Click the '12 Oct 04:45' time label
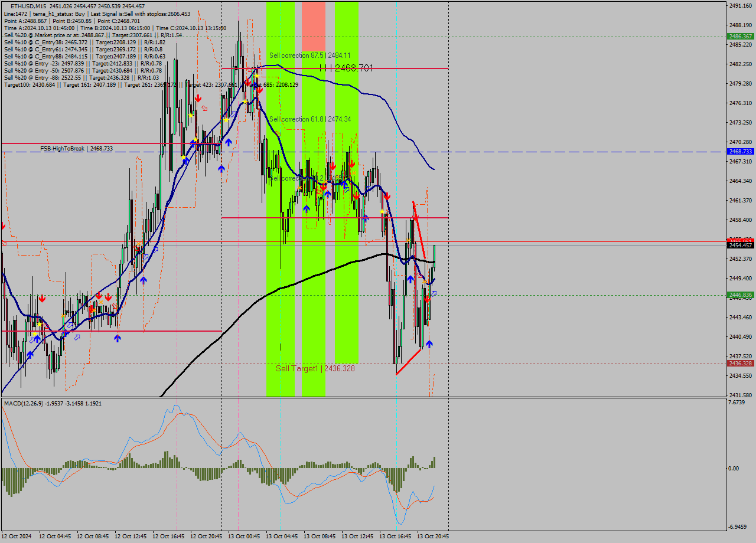The image size is (756, 543). coord(55,537)
